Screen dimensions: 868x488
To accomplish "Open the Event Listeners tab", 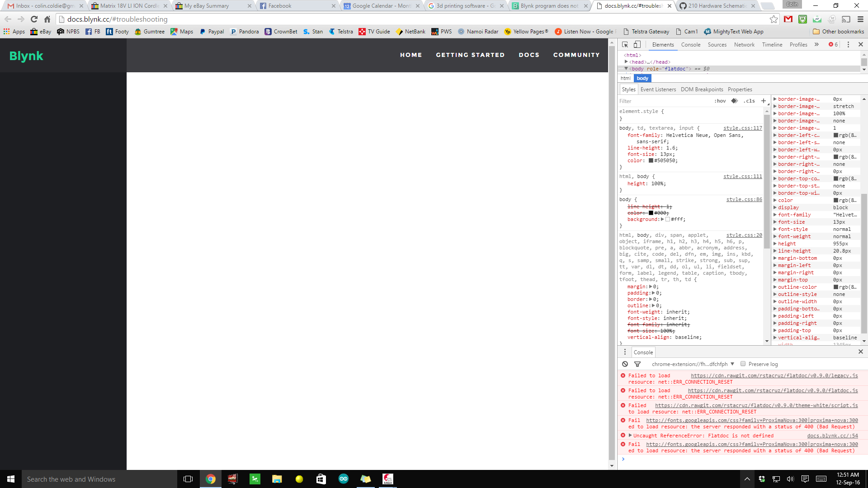I will [658, 89].
